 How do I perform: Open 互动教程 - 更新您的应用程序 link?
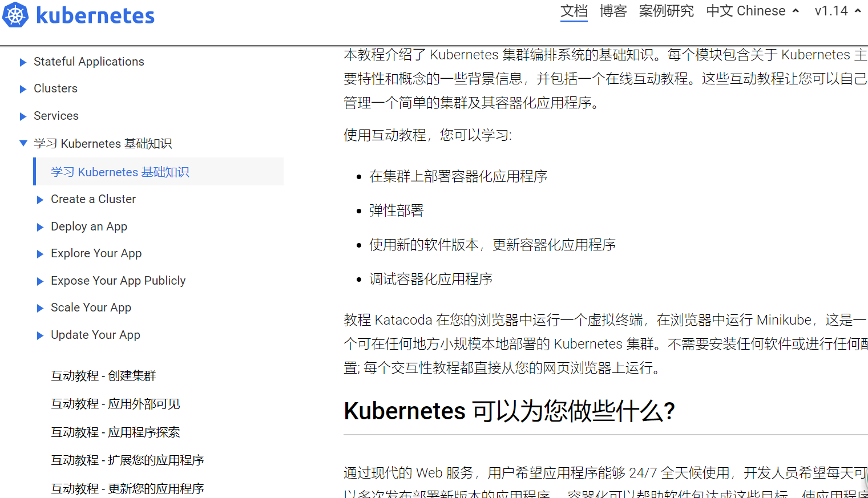tap(127, 488)
